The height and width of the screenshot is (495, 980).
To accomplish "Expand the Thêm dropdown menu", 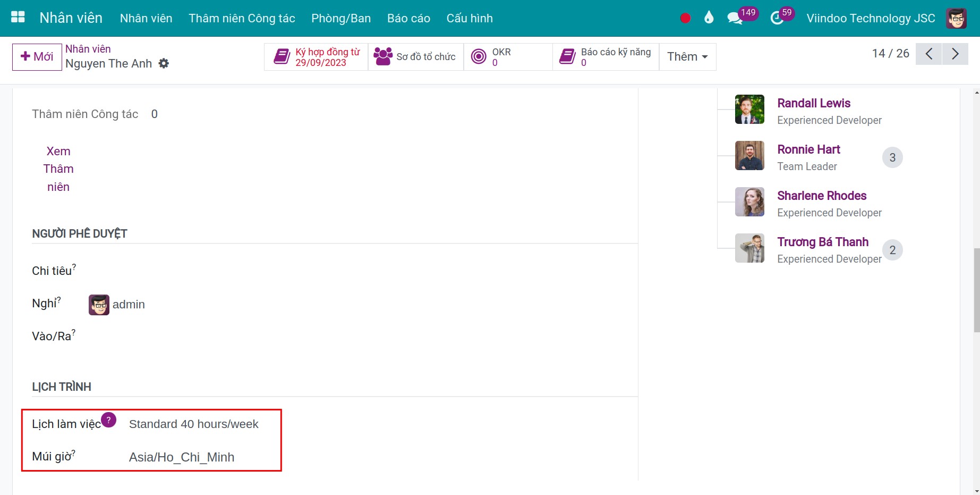I will tap(687, 57).
